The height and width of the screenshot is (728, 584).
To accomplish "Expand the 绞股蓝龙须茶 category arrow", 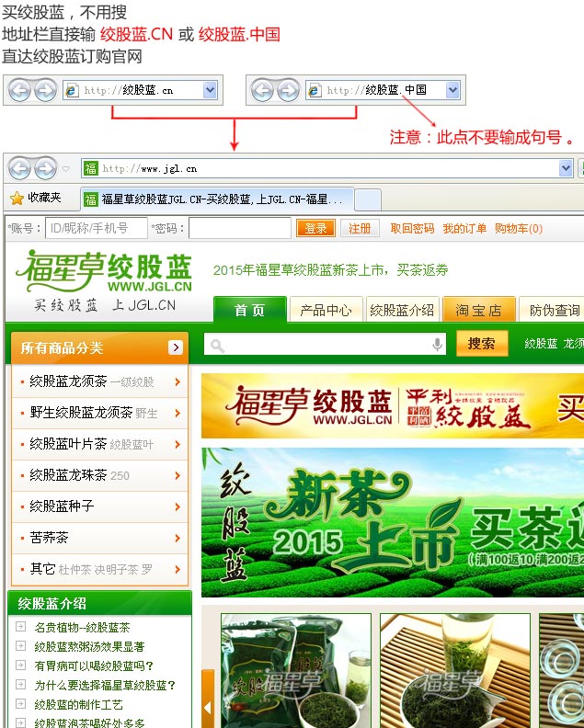I will coord(177,381).
